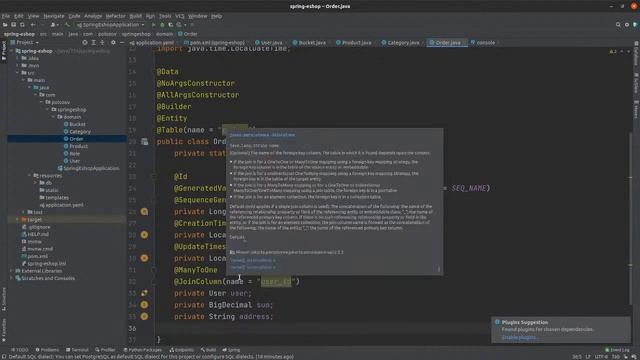This screenshot has height=360, width=640.
Task: Collapse the domain package node
Action: (x=53, y=117)
